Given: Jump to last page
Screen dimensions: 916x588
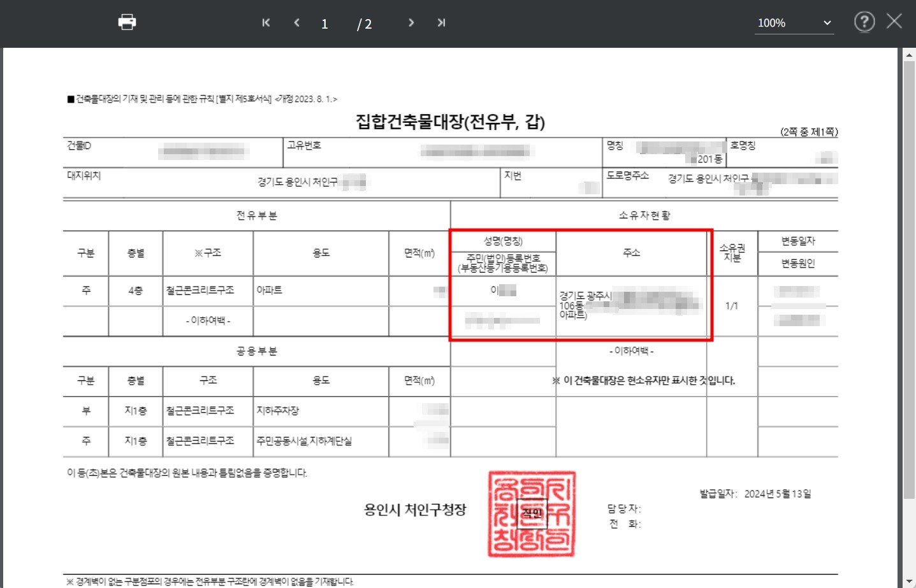Looking at the screenshot, I should pos(441,23).
